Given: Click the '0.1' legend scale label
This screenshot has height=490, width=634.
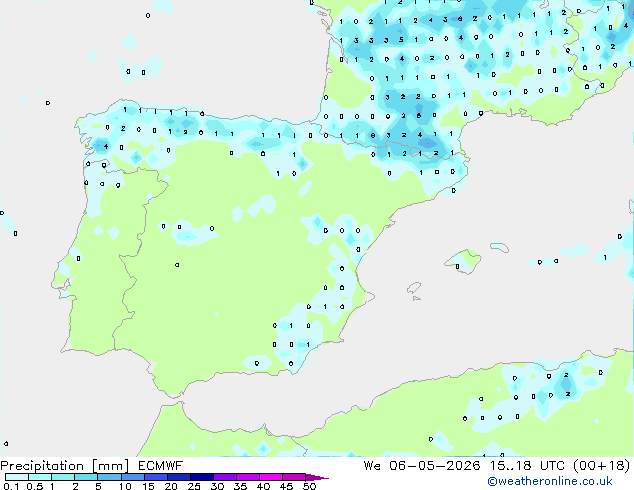Looking at the screenshot, I should 11,486.
